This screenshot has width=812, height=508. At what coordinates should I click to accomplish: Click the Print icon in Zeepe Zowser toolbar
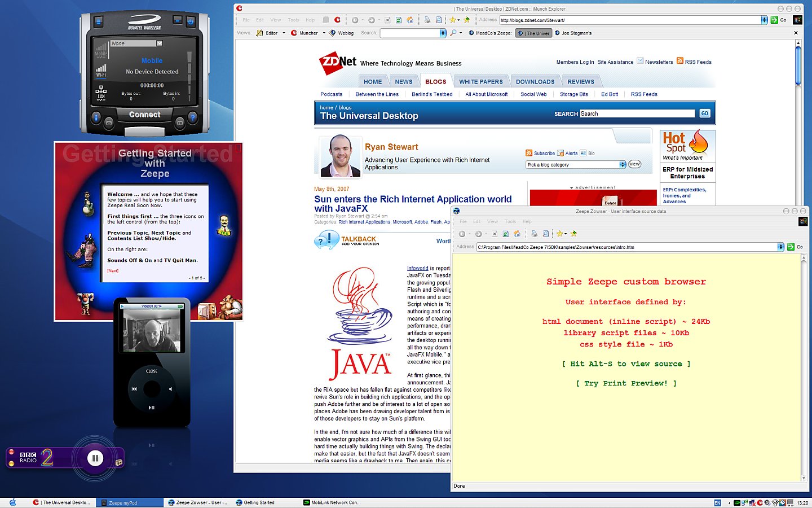[x=534, y=234]
